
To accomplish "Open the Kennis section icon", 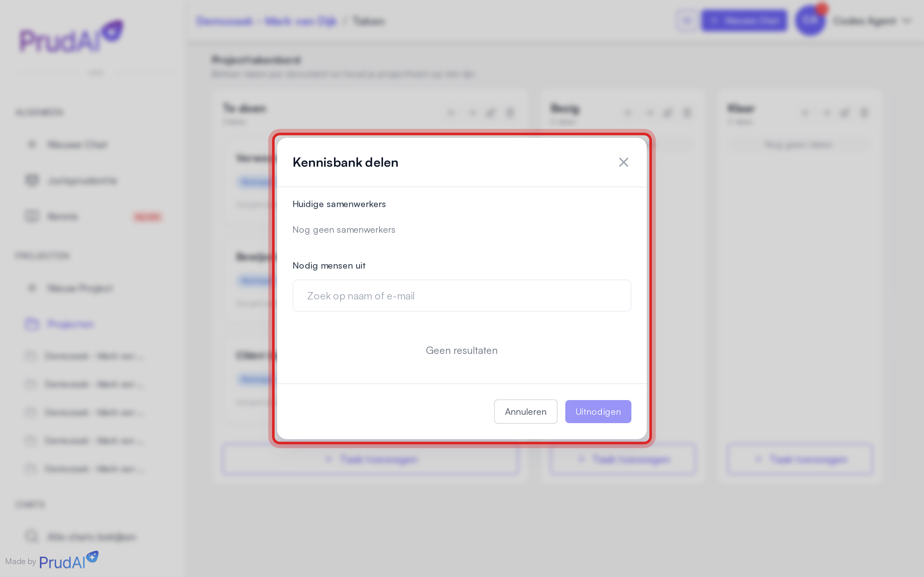I will pos(32,216).
